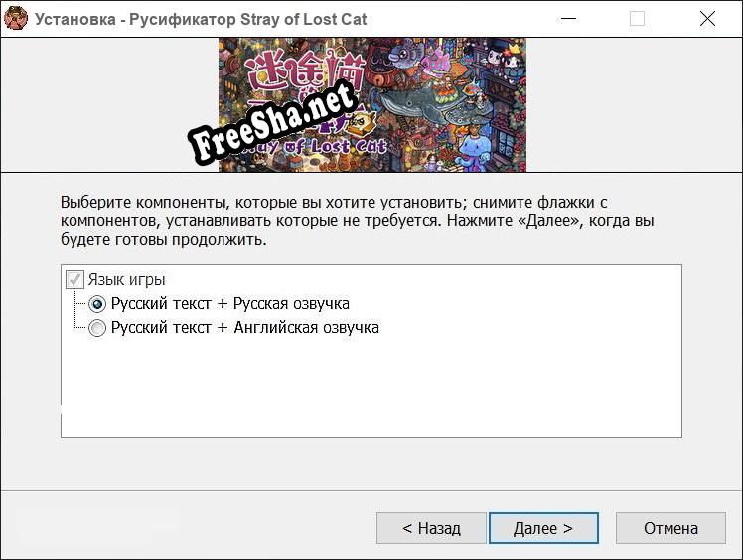Close the Русификатор installer window
743x560 pixels.
pyautogui.click(x=707, y=19)
